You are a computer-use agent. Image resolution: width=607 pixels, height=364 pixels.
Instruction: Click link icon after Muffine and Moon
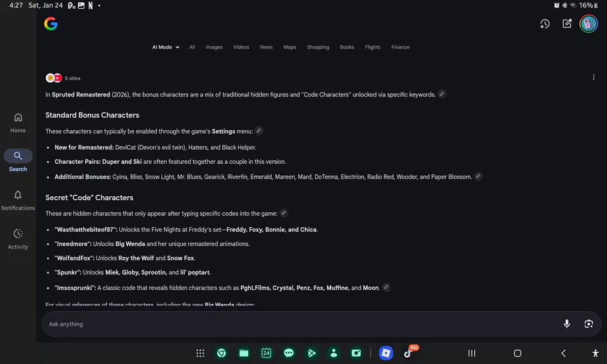click(386, 287)
